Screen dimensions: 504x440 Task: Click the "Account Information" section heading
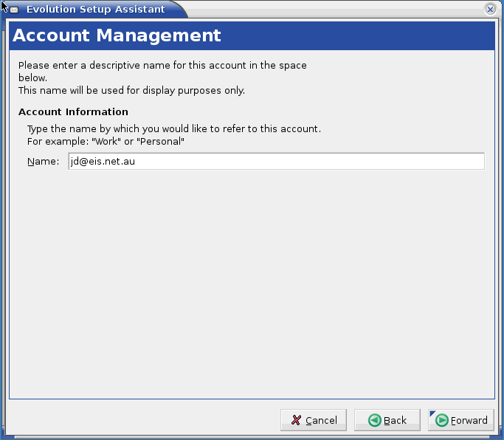pos(73,112)
